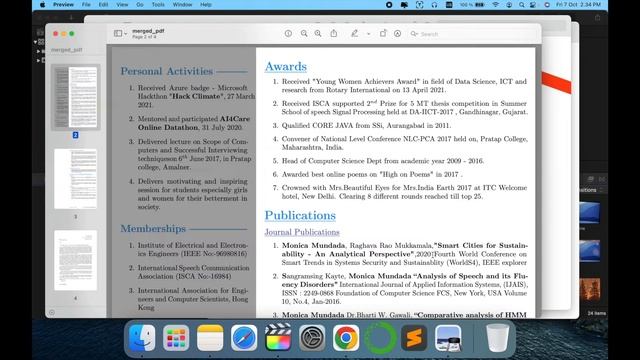The image size is (640, 360).
Task: Open the sidebar view toggle in Preview
Action: pyautogui.click(x=118, y=33)
